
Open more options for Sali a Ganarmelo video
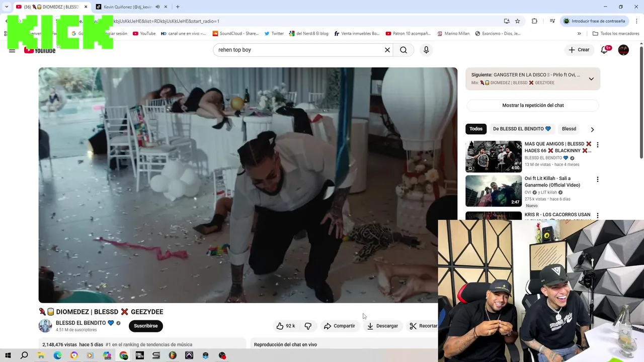point(598,179)
